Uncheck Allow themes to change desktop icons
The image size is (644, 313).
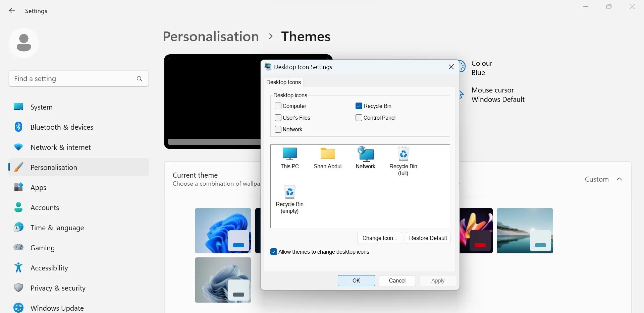(x=274, y=252)
